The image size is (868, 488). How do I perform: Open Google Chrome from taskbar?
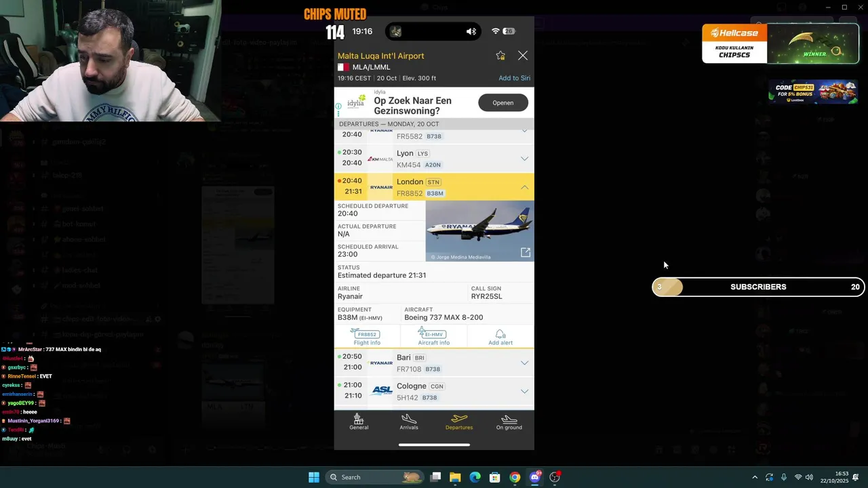pos(515,477)
